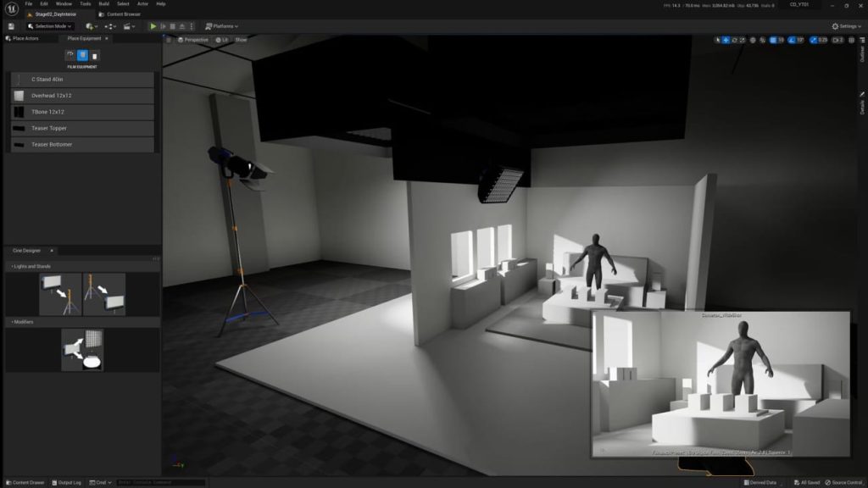Open the Lit view mode dropdown
868x488 pixels.
pos(222,39)
